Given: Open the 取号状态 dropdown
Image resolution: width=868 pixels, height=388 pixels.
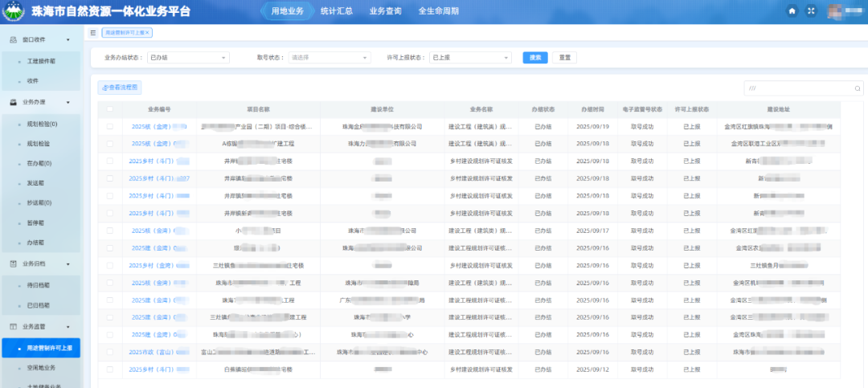Looking at the screenshot, I should [x=330, y=58].
